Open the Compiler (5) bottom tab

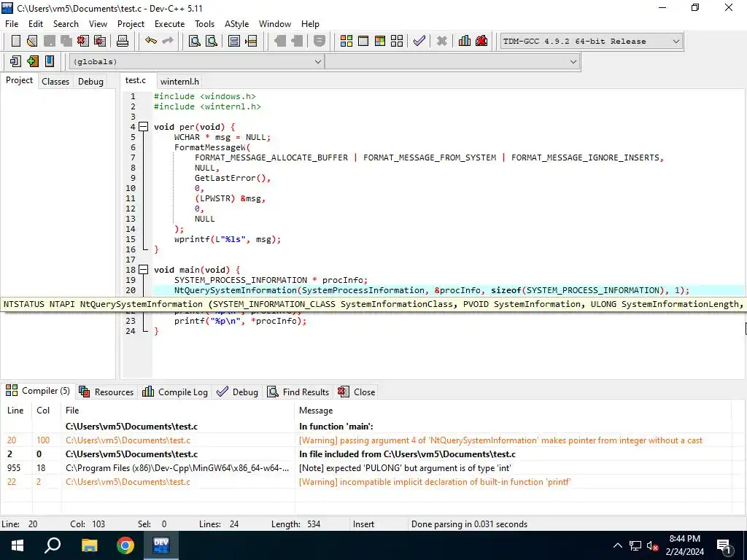click(x=38, y=391)
